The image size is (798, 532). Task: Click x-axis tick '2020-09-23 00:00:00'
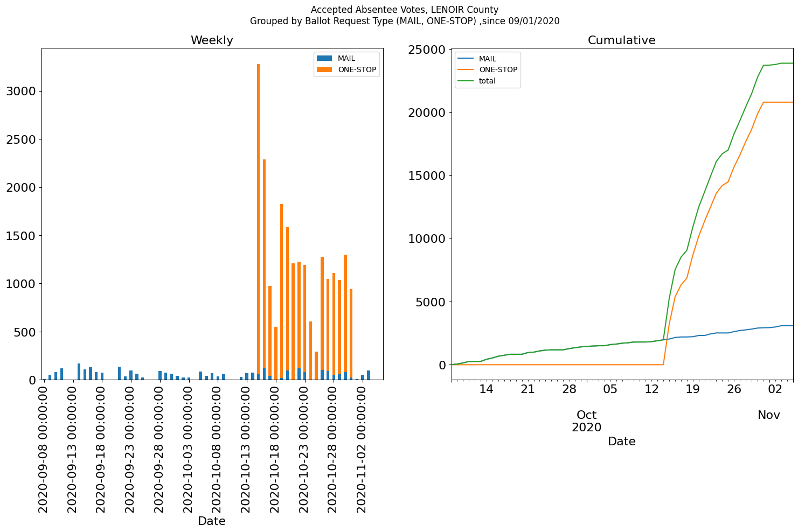click(x=131, y=449)
